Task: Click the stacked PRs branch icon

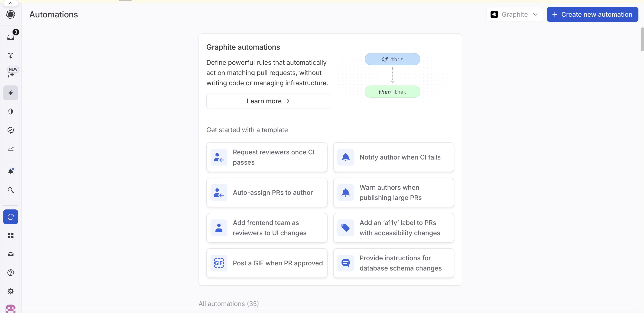Action: pyautogui.click(x=11, y=55)
